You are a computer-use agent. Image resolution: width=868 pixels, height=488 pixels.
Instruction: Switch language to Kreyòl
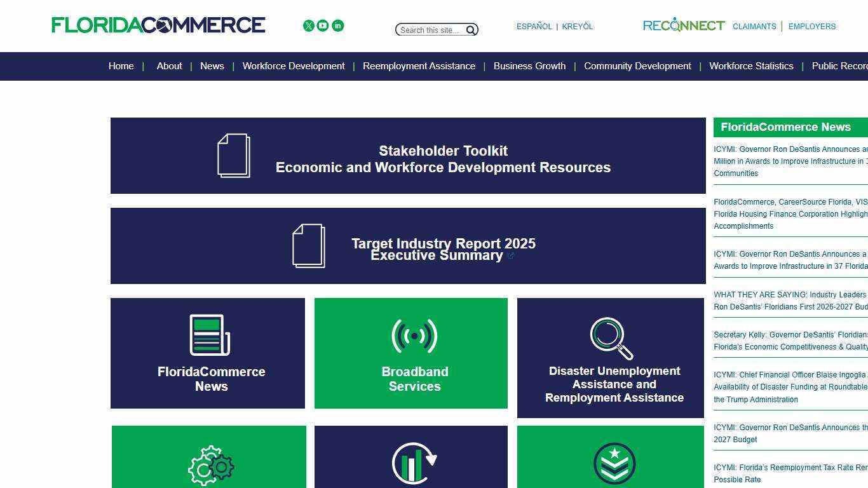577,27
